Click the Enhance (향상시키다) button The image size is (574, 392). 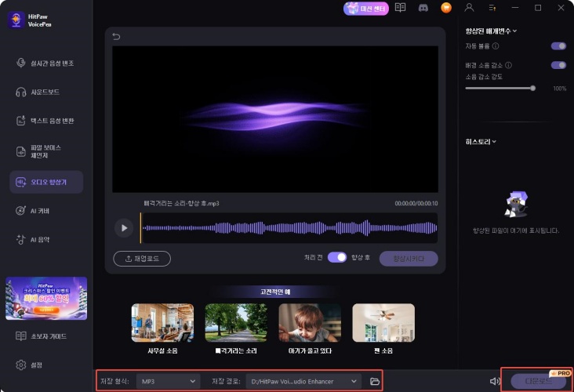[409, 259]
